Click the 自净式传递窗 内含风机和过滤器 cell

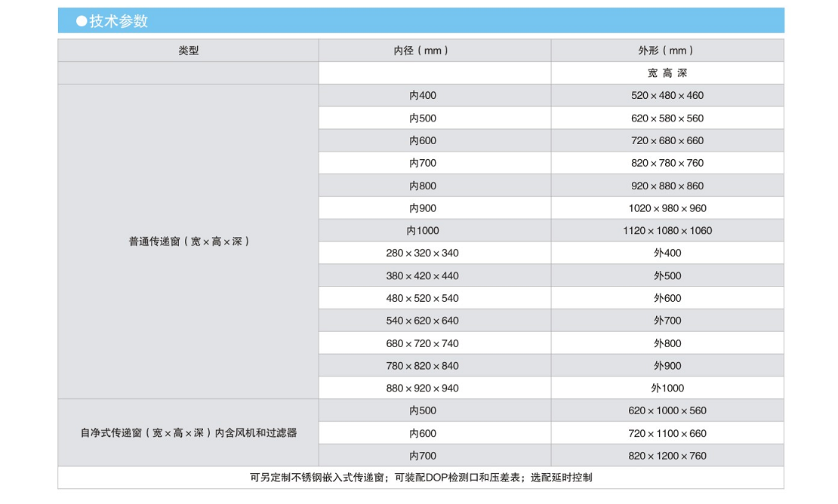pos(188,432)
